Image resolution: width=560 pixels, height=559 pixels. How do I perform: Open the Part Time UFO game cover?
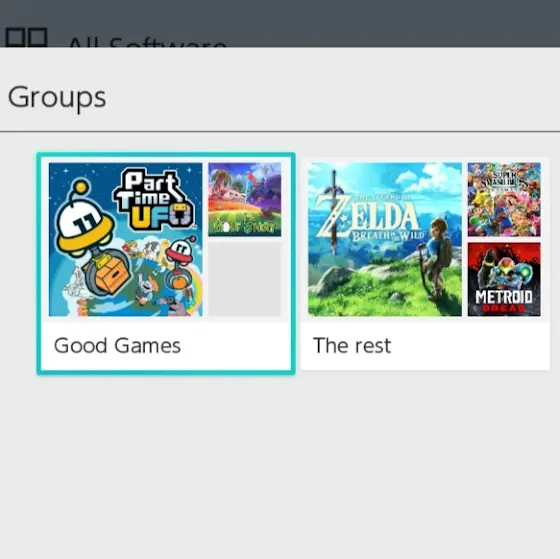click(125, 239)
